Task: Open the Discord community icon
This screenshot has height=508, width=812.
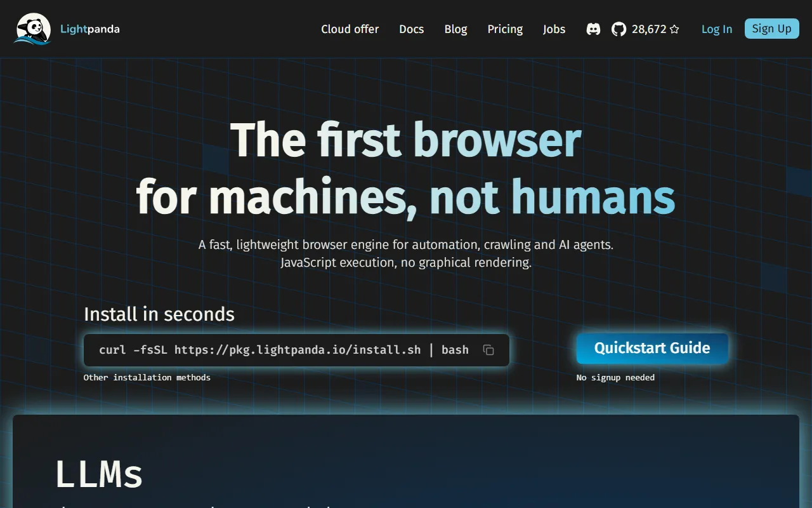Action: point(593,29)
